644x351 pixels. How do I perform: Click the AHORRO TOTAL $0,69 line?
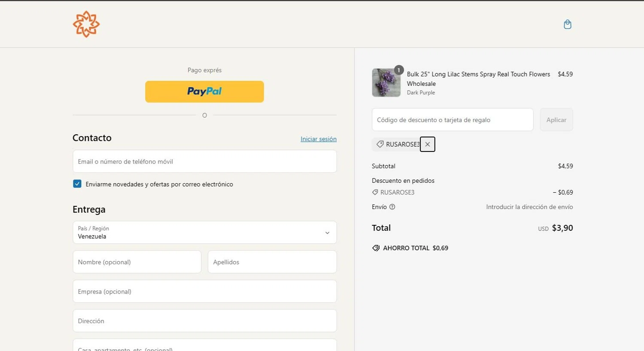tap(410, 248)
